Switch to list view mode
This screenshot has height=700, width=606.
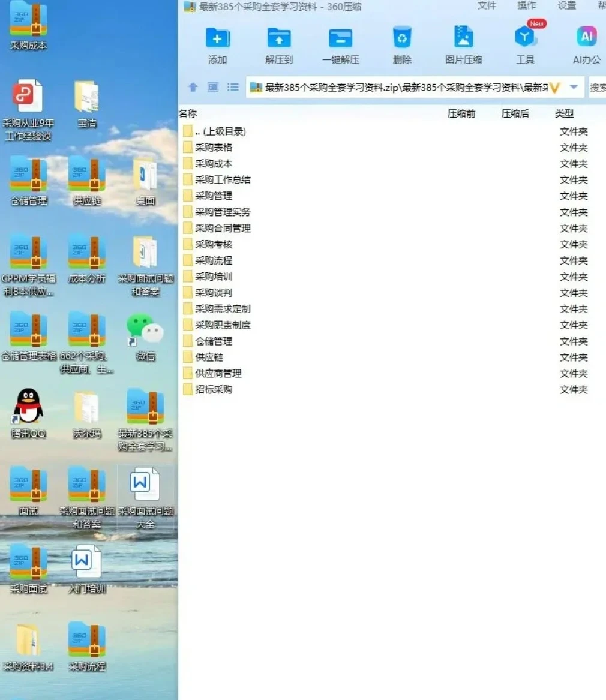[x=233, y=86]
